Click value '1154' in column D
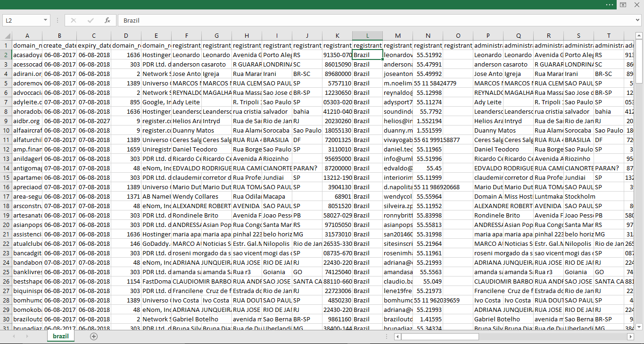644x344 pixels. 126,281
